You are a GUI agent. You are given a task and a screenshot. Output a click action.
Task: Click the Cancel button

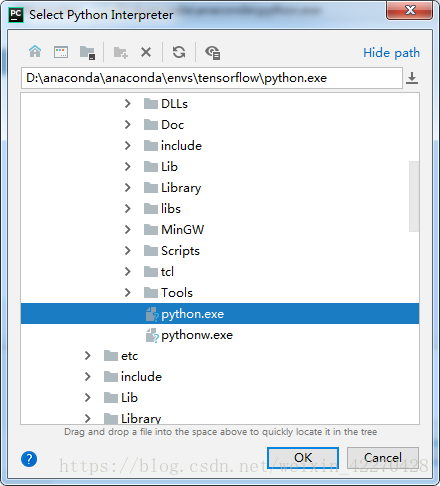[x=383, y=458]
